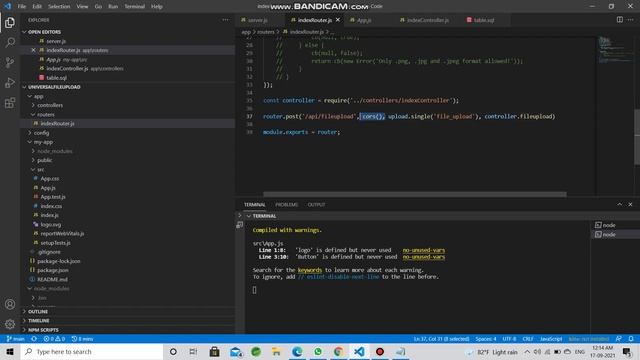Expand the config folder
The height and width of the screenshot is (360, 640).
[x=41, y=133]
